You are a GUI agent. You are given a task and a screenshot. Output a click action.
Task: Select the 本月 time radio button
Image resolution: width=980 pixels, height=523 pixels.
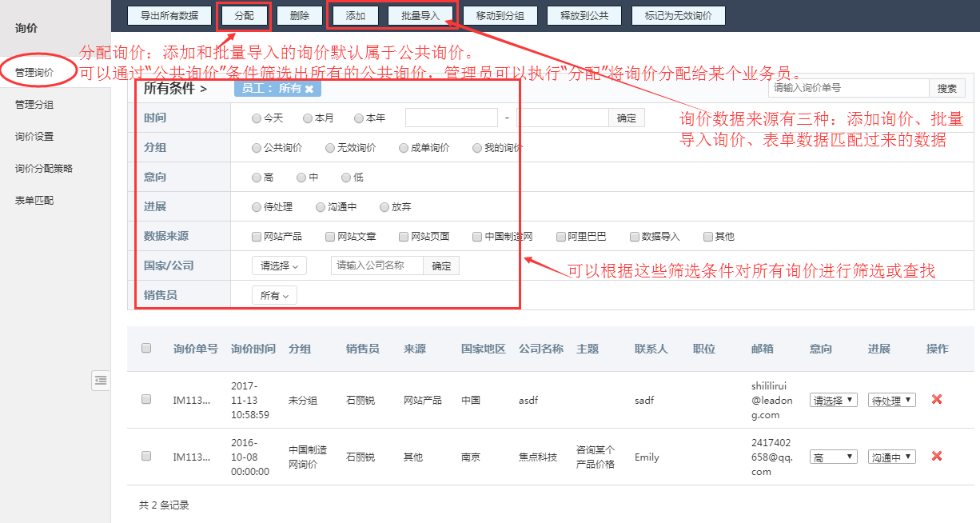(306, 118)
